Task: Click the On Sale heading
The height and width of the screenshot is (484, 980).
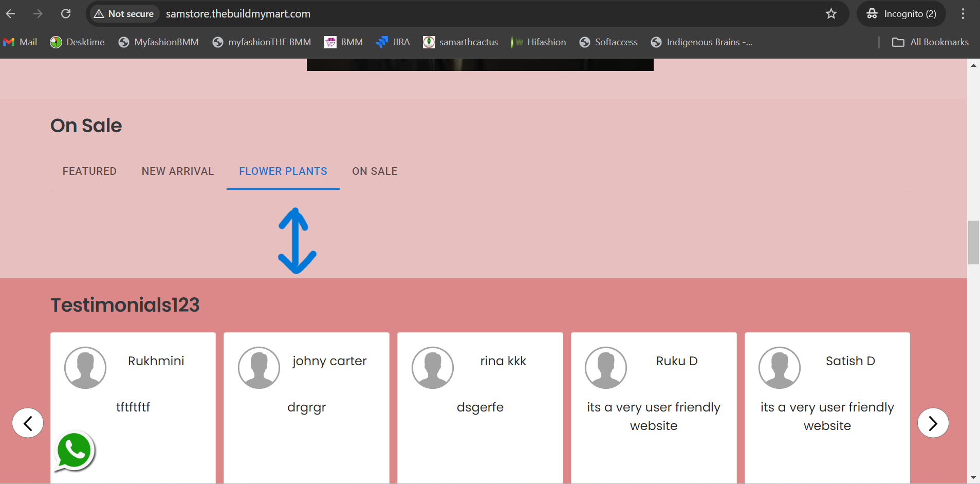Action: [x=86, y=126]
